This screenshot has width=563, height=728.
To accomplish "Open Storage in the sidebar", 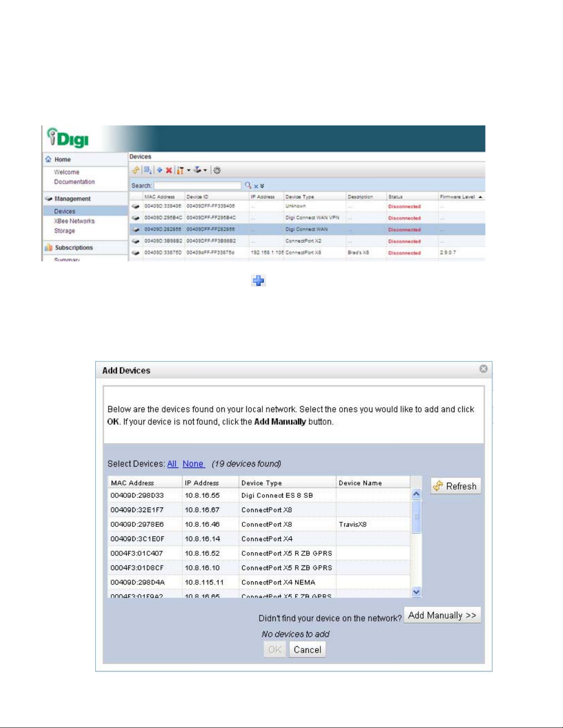I will point(64,231).
